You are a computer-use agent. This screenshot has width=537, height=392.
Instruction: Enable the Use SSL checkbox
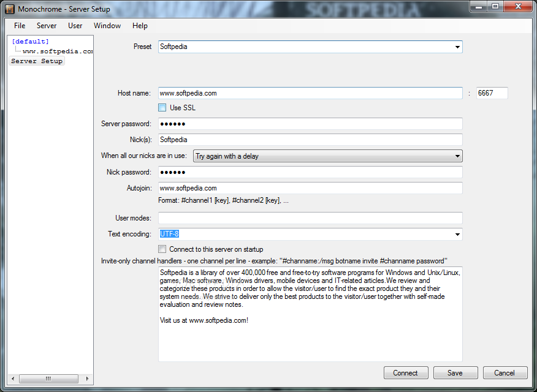[x=162, y=108]
